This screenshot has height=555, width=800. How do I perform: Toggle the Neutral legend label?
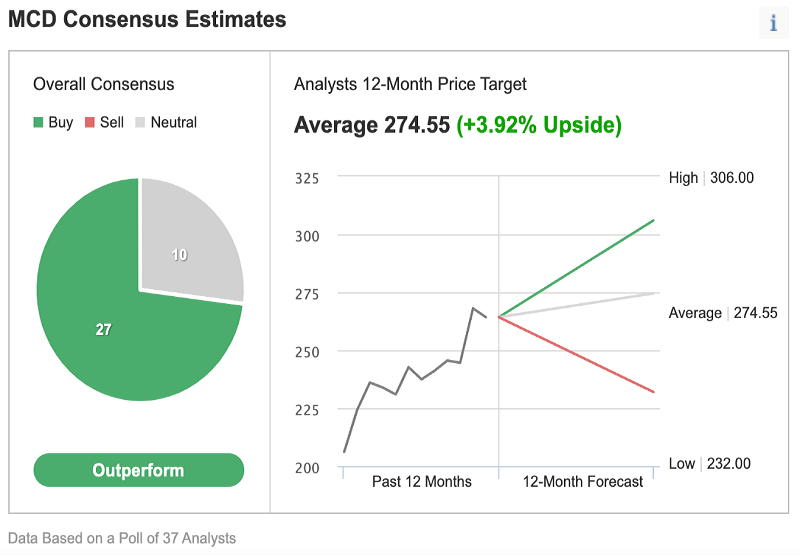click(x=173, y=122)
